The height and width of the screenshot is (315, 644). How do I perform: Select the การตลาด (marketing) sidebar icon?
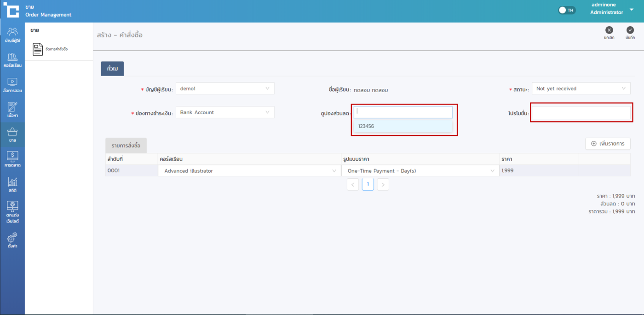click(12, 157)
